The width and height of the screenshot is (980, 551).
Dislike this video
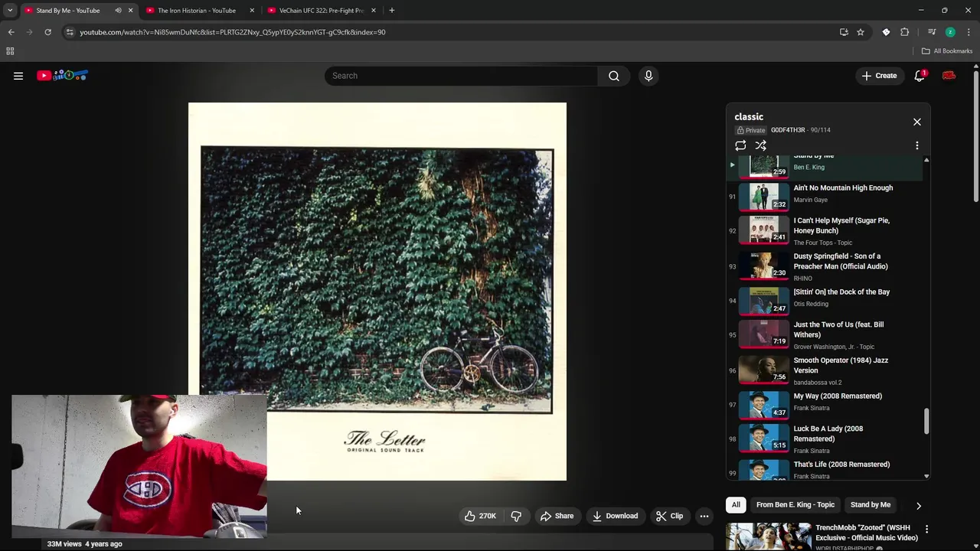516,516
